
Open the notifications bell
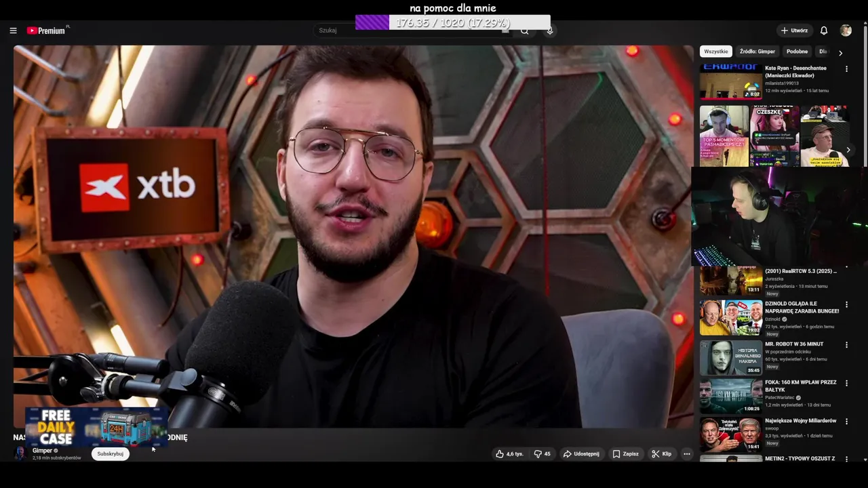click(x=824, y=30)
